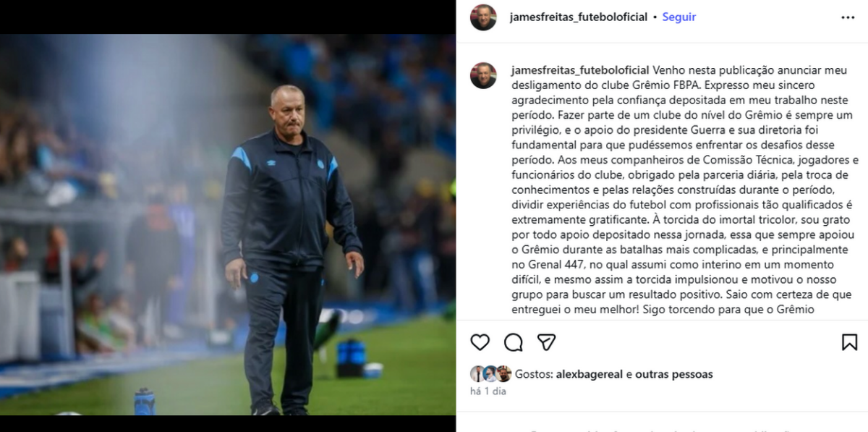Click the bold username starting the caption
Image resolution: width=868 pixels, height=432 pixels.
point(580,70)
